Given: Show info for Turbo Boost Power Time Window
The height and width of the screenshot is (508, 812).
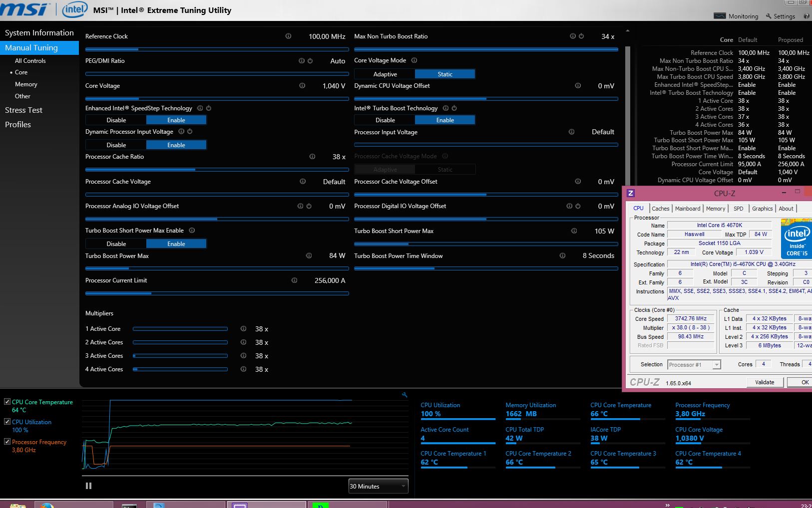Looking at the screenshot, I should 562,255.
